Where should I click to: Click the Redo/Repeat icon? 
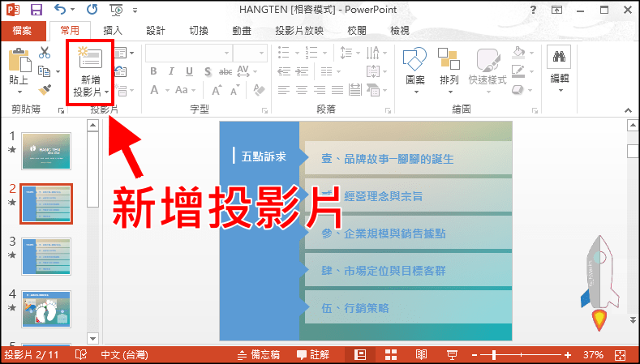[x=92, y=10]
